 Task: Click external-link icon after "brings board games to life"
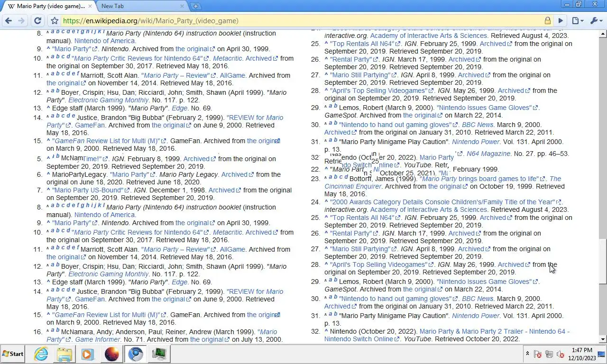point(543,179)
